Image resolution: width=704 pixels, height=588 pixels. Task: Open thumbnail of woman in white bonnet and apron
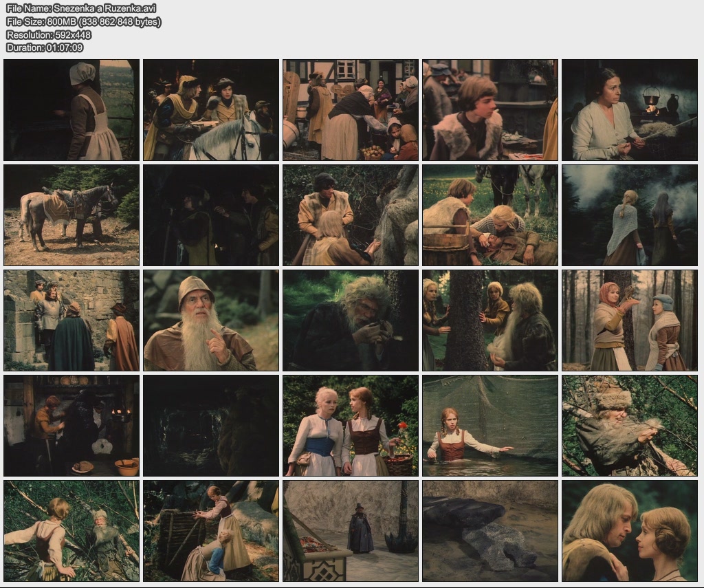(x=71, y=110)
